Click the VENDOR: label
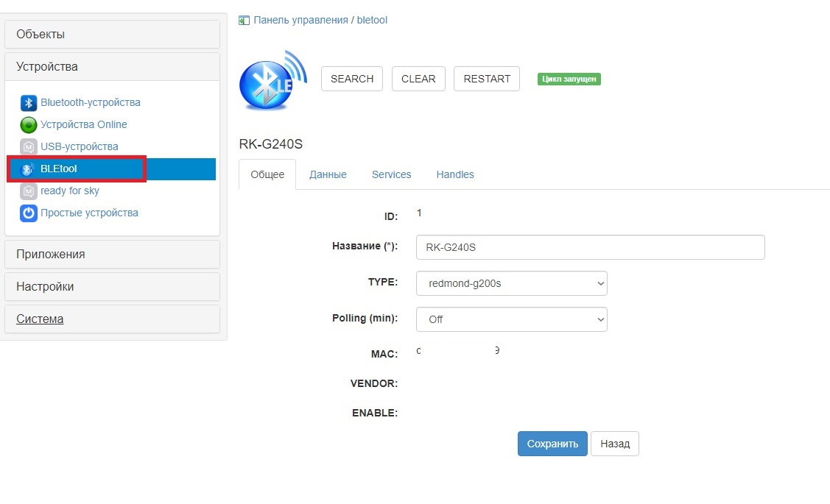This screenshot has height=504, width=830. (373, 383)
